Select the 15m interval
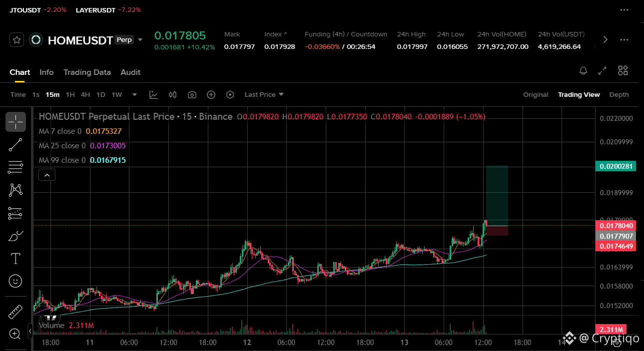Viewport: 644px width, 351px height. pyautogui.click(x=52, y=94)
